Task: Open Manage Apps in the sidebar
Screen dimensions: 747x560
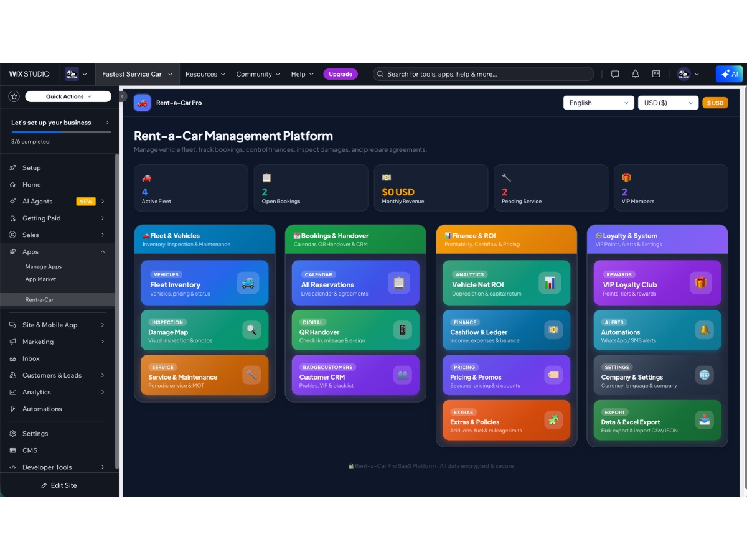Action: (44, 266)
